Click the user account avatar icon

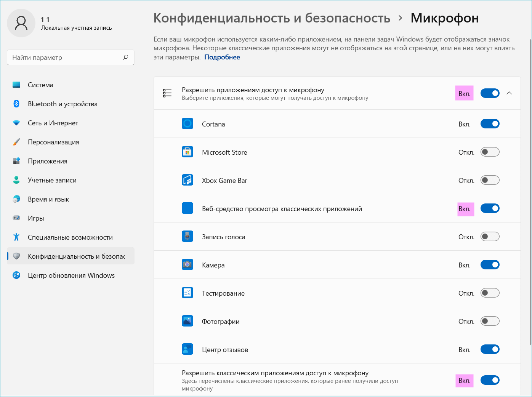pyautogui.click(x=21, y=23)
